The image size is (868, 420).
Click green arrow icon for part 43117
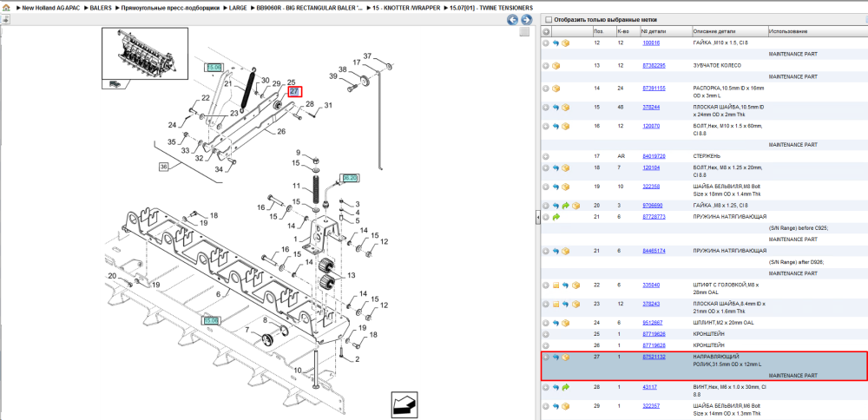click(566, 387)
